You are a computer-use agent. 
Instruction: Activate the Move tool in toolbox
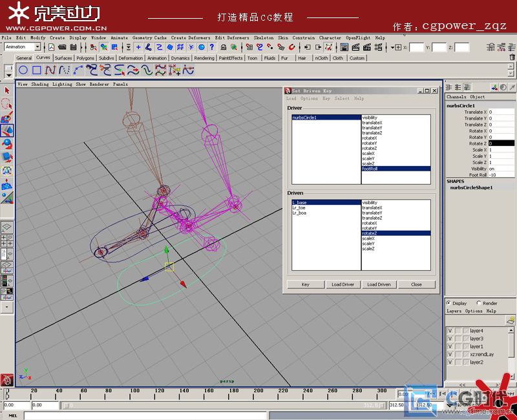[7, 131]
